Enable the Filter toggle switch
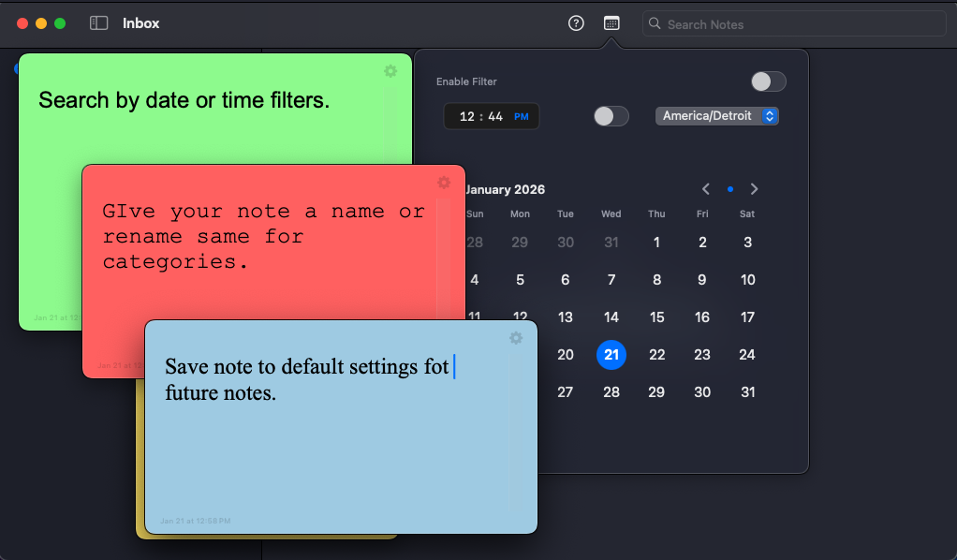 (768, 81)
